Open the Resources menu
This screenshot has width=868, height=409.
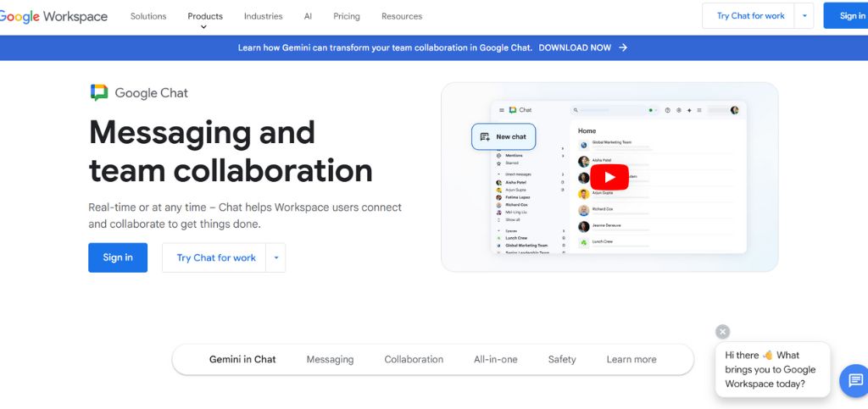[x=402, y=16]
